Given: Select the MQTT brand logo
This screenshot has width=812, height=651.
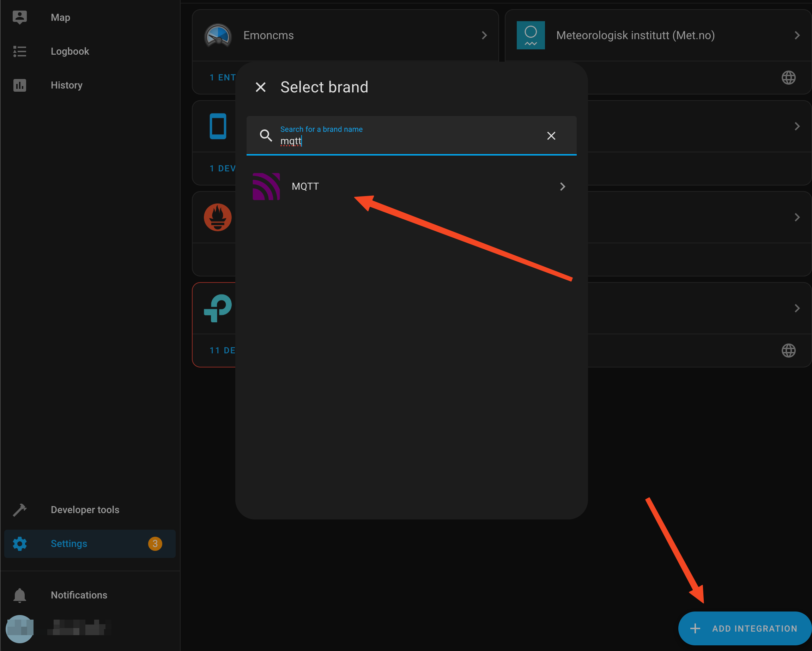Looking at the screenshot, I should [x=266, y=186].
